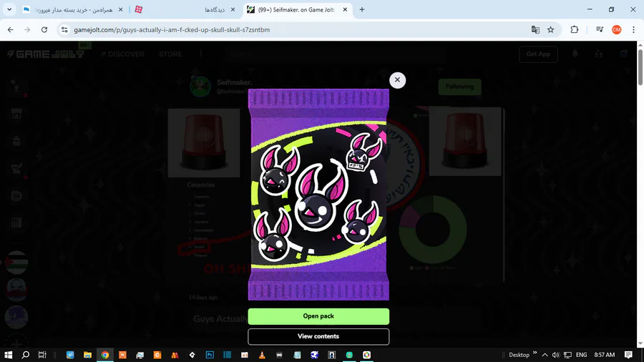
Task: Open the tab search dropdown arrow
Action: click(x=9, y=9)
